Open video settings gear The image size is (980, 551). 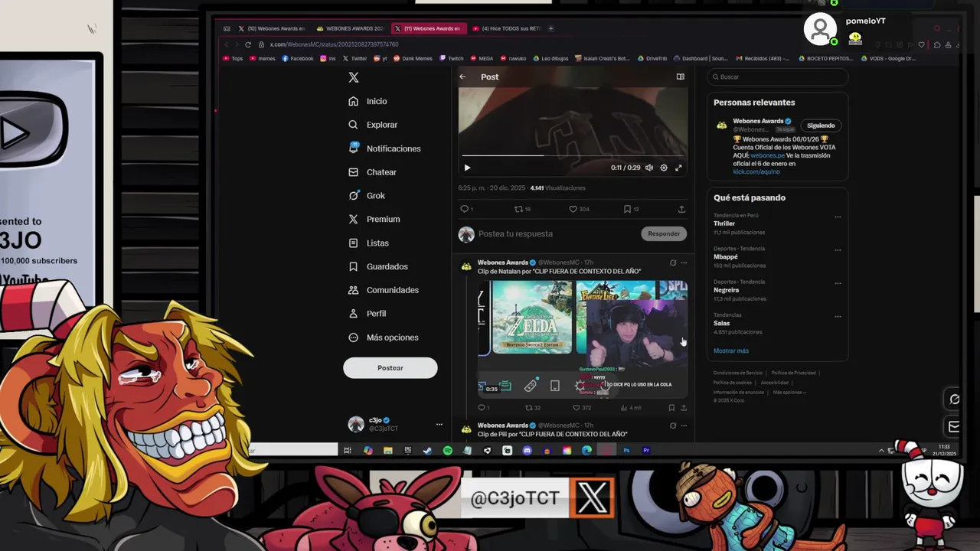coord(664,168)
